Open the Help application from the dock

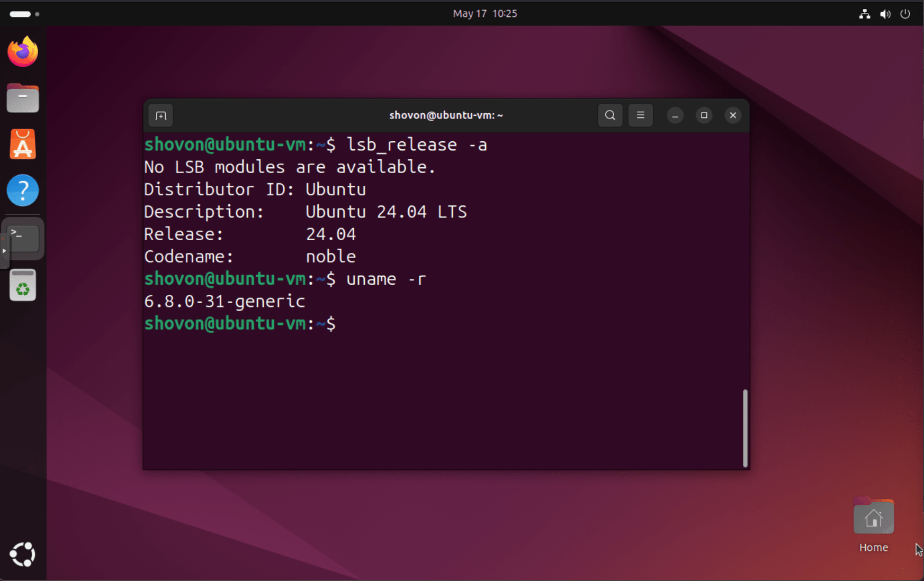(x=22, y=190)
